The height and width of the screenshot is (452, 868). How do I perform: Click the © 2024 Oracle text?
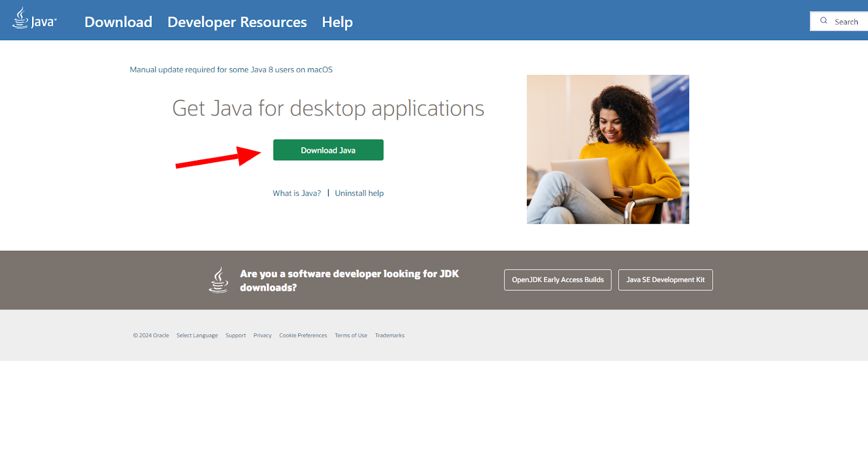click(x=151, y=335)
